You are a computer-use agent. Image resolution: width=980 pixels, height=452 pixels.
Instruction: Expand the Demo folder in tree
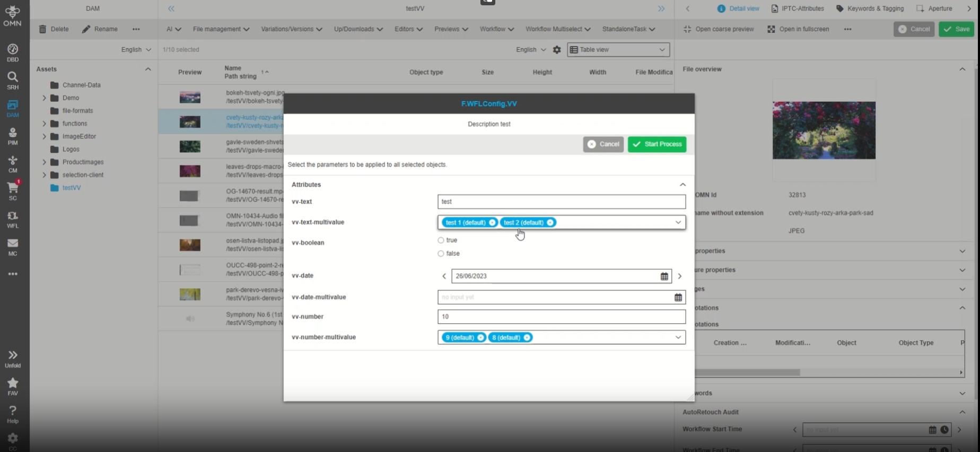tap(45, 98)
